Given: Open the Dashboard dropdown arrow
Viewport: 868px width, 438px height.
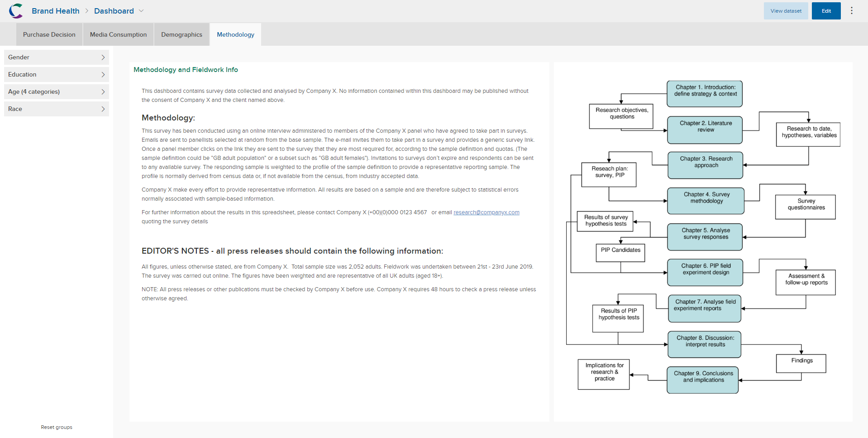Looking at the screenshot, I should pyautogui.click(x=141, y=11).
